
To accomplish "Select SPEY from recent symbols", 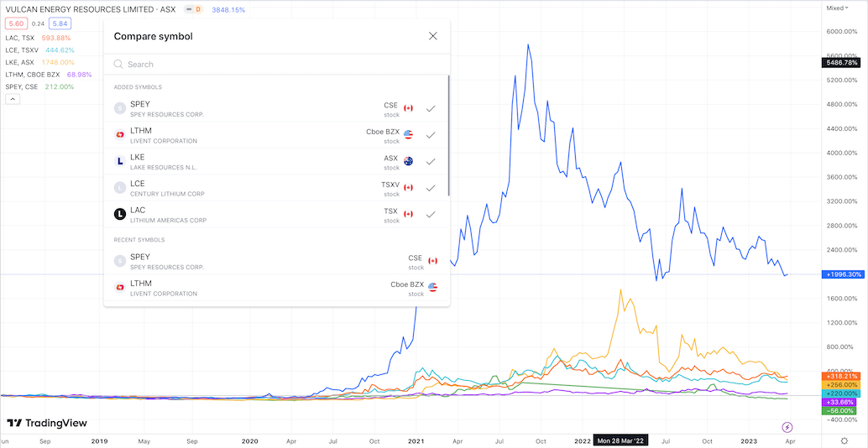I will (275, 261).
